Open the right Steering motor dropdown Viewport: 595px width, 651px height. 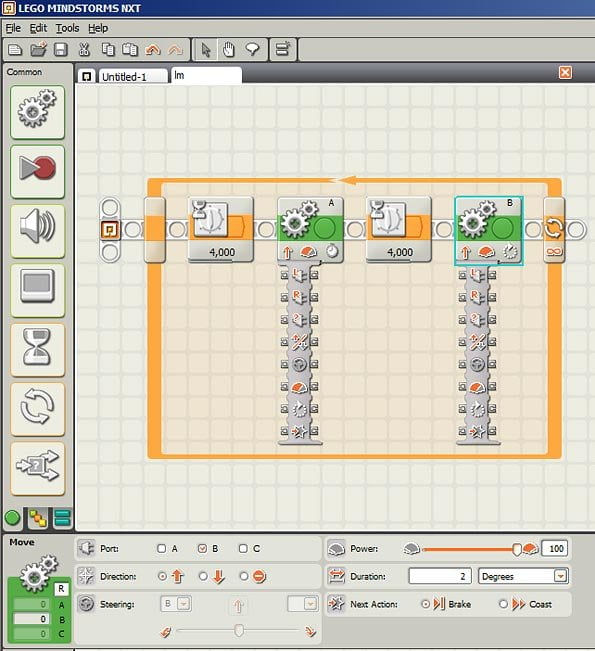click(x=303, y=604)
